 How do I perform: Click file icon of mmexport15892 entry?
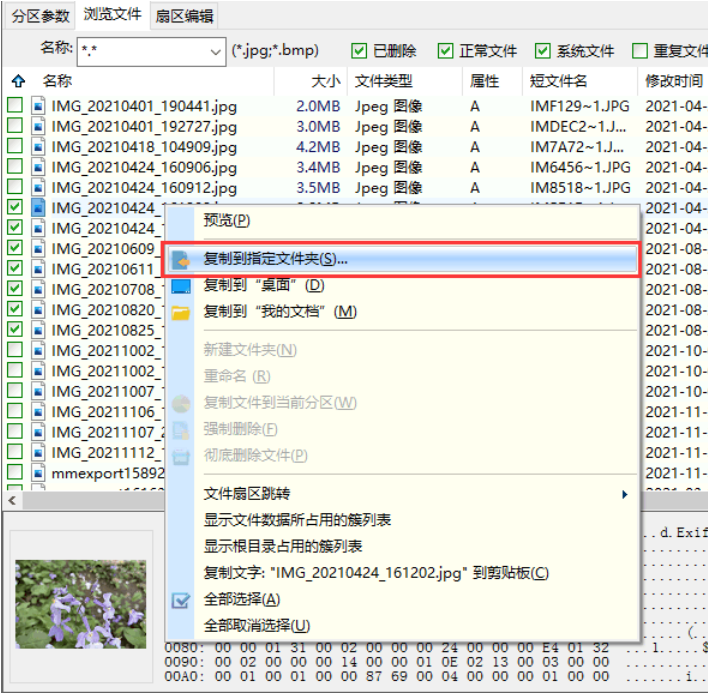[38, 473]
